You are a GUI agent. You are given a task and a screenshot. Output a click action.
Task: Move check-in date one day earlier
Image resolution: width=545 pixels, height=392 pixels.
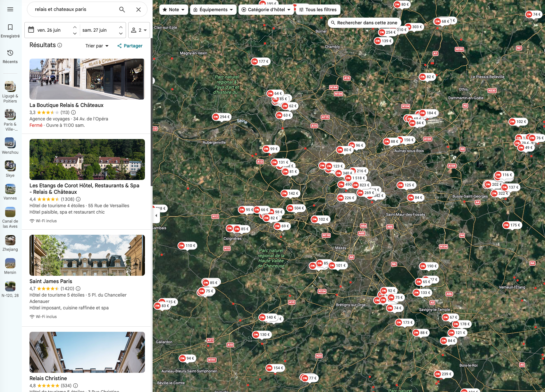point(75,33)
